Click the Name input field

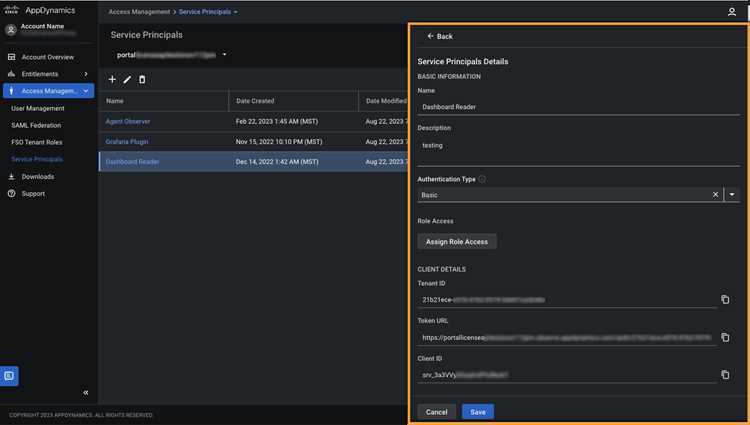tap(578, 107)
